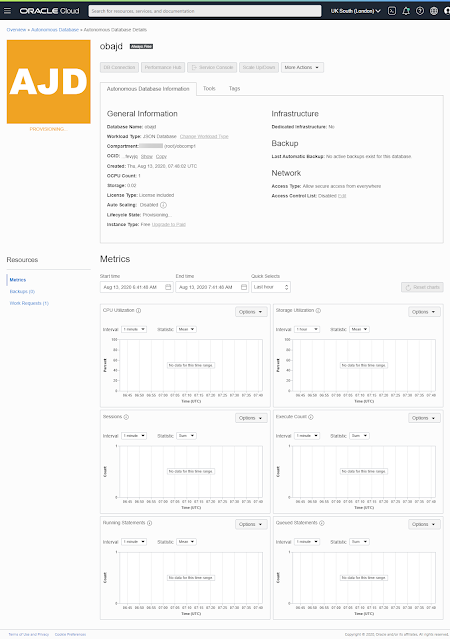Click the Start time input field
This screenshot has height=639, width=450.
click(x=137, y=287)
